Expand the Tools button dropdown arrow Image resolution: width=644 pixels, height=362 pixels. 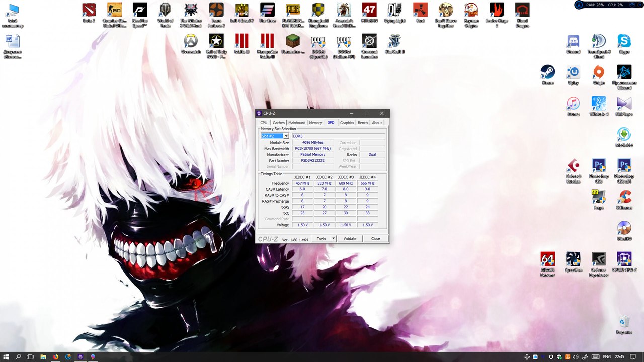point(333,239)
